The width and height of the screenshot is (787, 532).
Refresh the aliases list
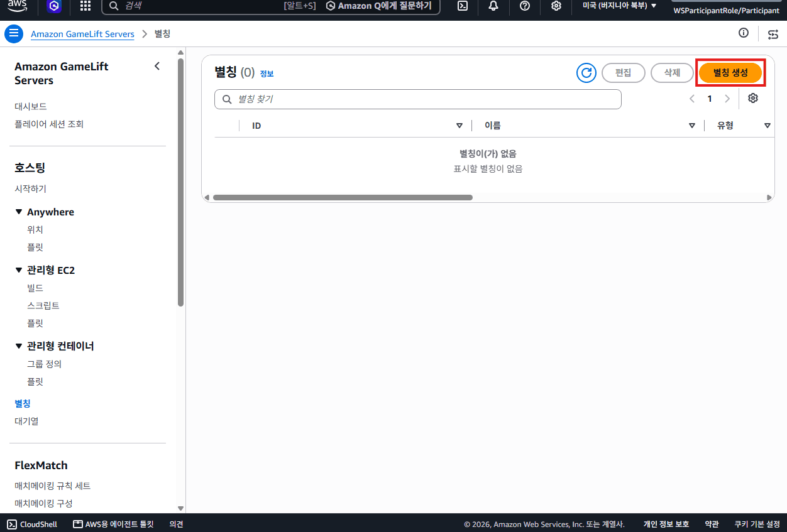[586, 73]
